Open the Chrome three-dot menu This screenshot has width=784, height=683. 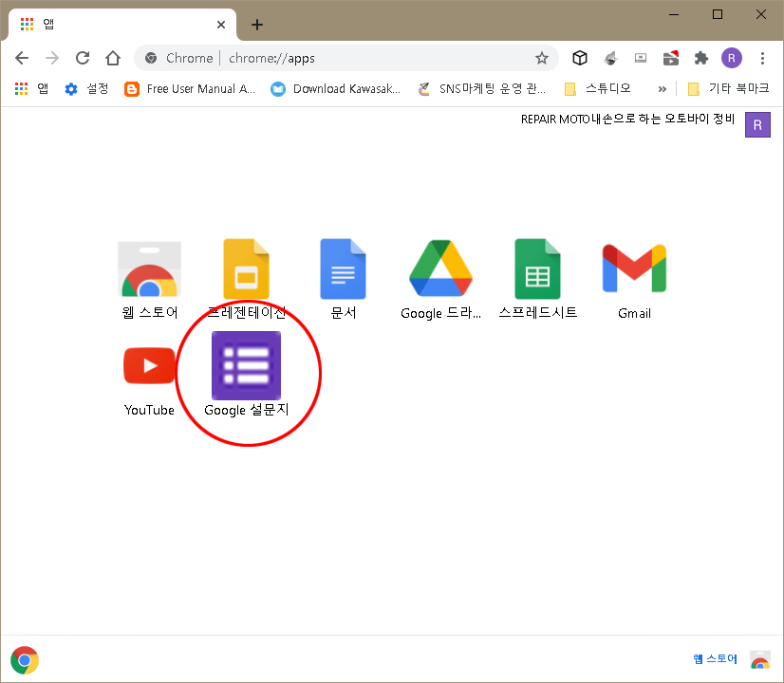click(762, 58)
